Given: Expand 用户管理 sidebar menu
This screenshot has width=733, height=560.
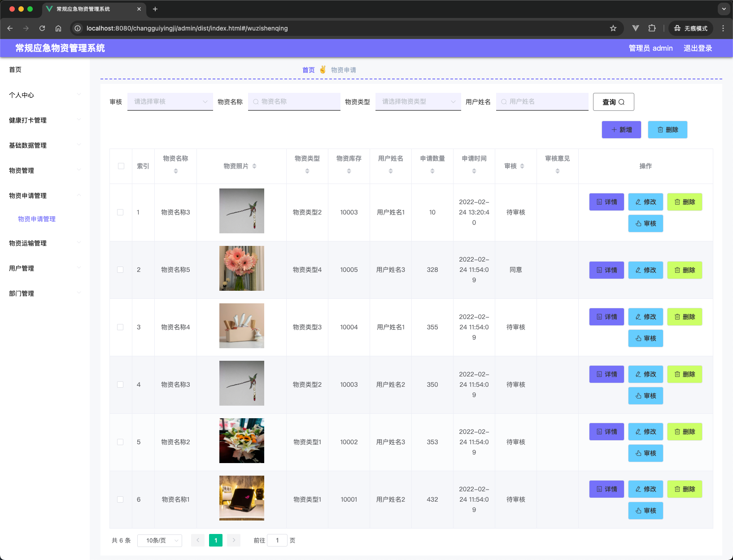Looking at the screenshot, I should coord(45,268).
